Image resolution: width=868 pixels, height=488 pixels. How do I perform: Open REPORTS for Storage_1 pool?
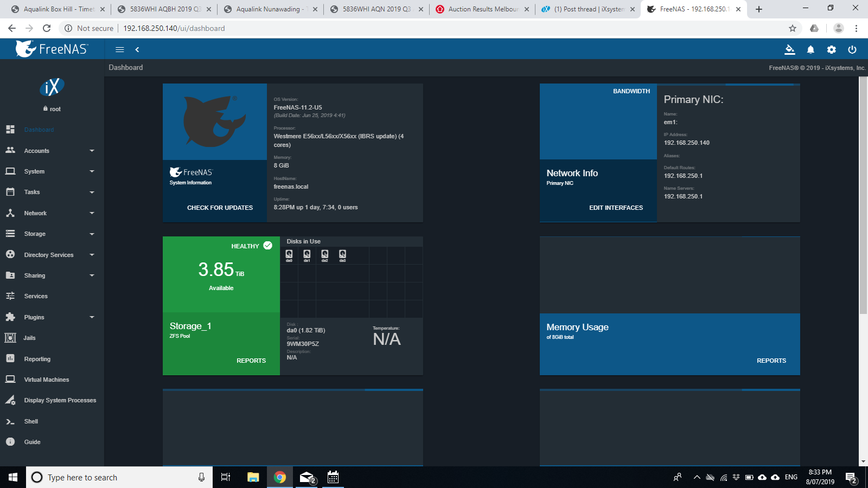click(251, 361)
